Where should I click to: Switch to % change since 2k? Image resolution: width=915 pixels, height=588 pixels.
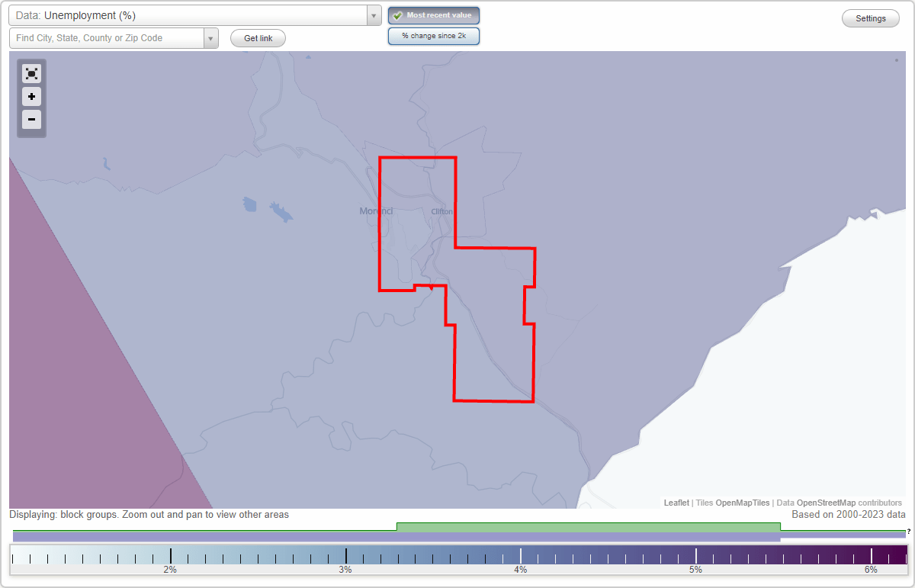434,36
